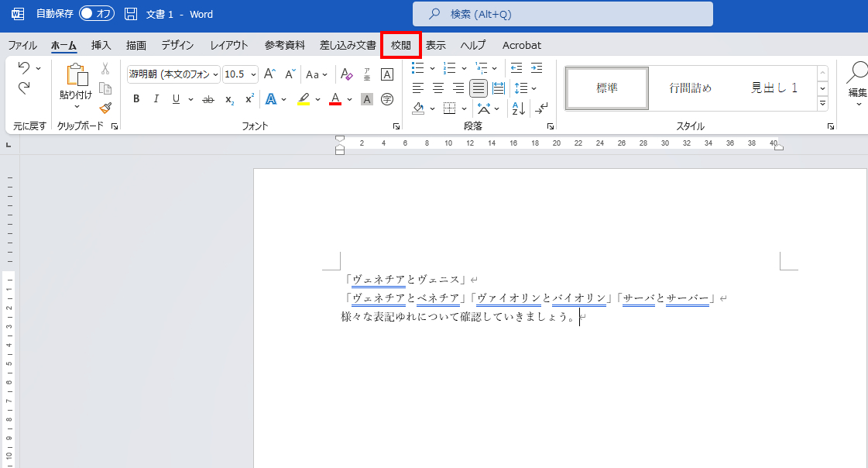Screen dimensions: 868x468
Task: Apply enclosed character border icon
Action: (387, 74)
